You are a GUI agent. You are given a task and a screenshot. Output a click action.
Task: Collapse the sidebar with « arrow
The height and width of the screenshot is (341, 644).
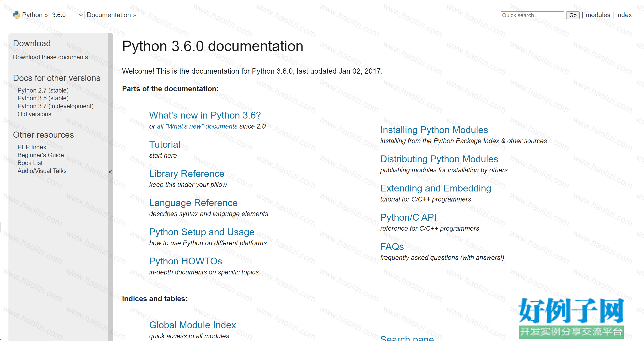(110, 172)
